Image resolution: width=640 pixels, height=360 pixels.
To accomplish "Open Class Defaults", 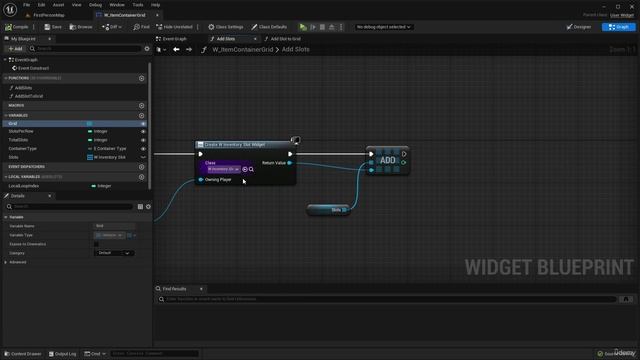I will tap(269, 27).
